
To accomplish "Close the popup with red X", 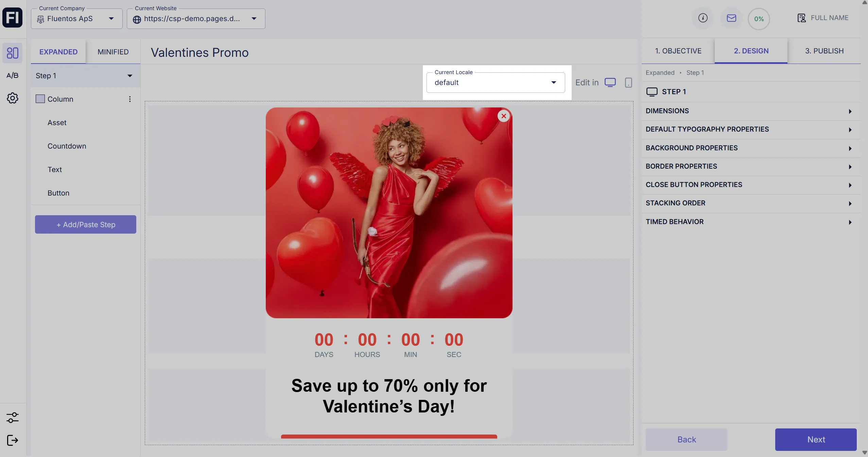I will point(504,116).
